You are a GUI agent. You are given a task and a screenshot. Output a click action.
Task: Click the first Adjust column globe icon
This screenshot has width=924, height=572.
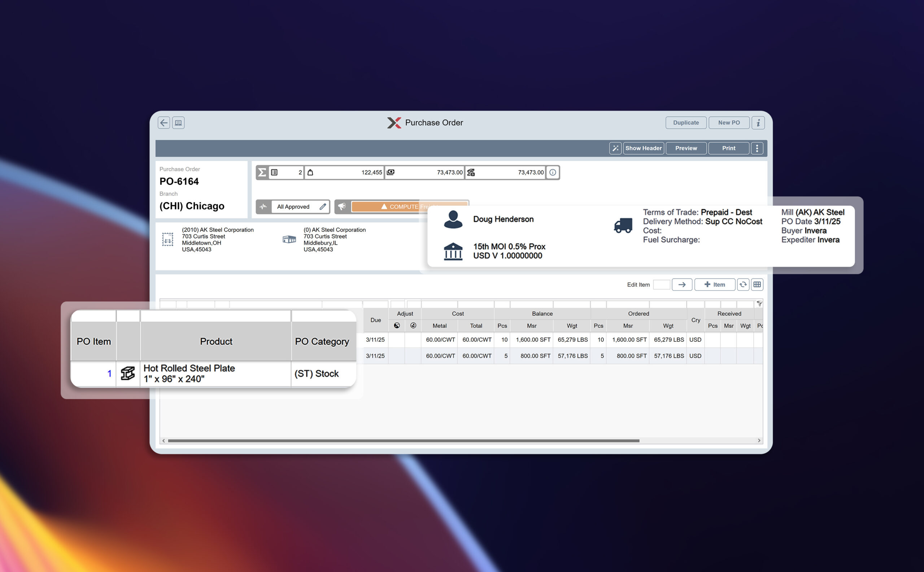[x=397, y=326]
